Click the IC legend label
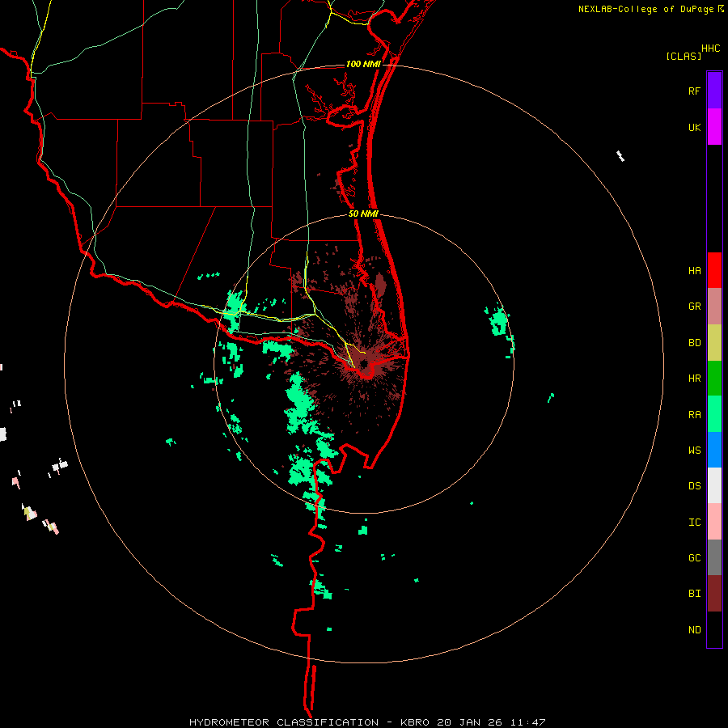 pos(694,522)
